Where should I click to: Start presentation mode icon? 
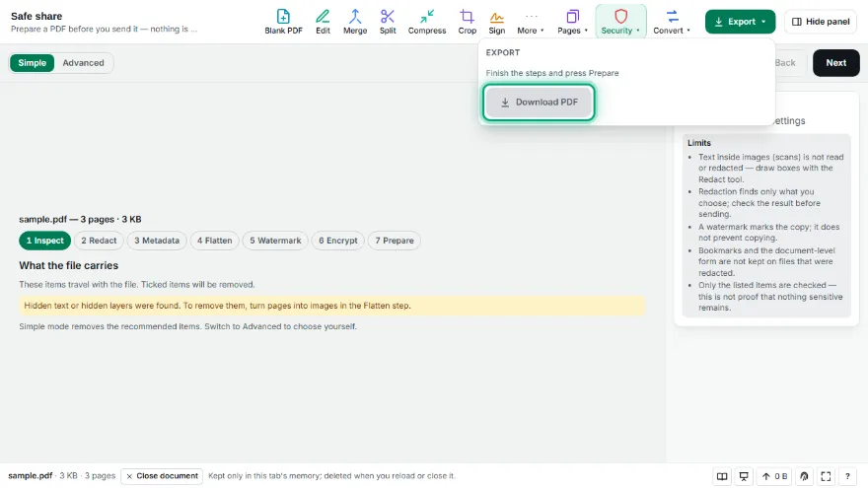point(744,476)
